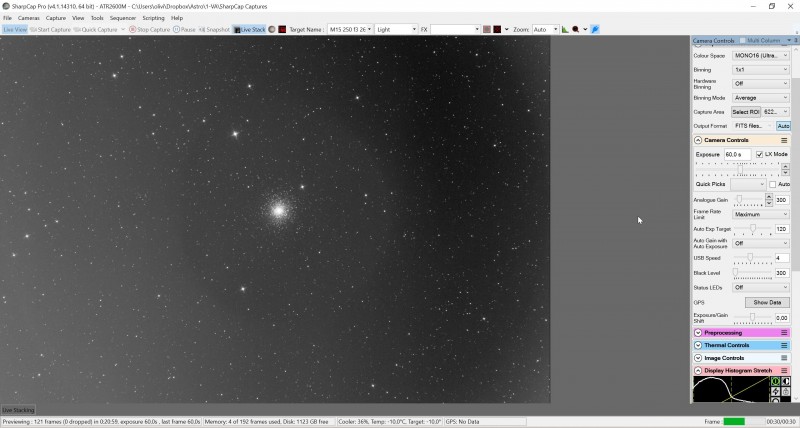Image resolution: width=800 pixels, height=428 pixels.
Task: Collapse the Camera Controls section
Action: point(698,140)
